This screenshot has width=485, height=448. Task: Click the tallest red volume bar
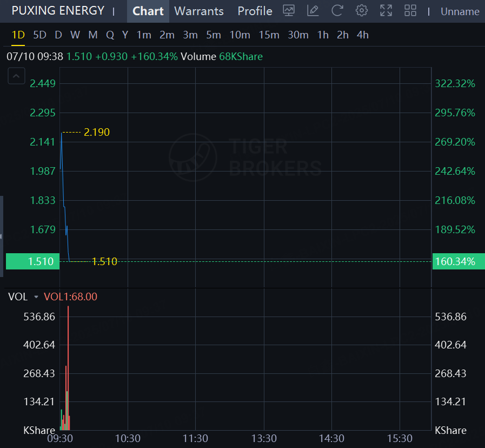[x=68, y=368]
